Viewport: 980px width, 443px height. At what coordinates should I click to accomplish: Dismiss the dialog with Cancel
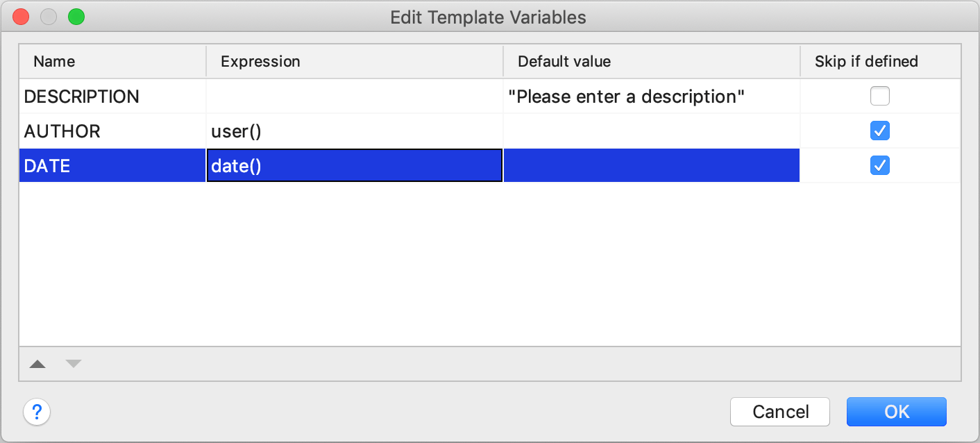(779, 412)
